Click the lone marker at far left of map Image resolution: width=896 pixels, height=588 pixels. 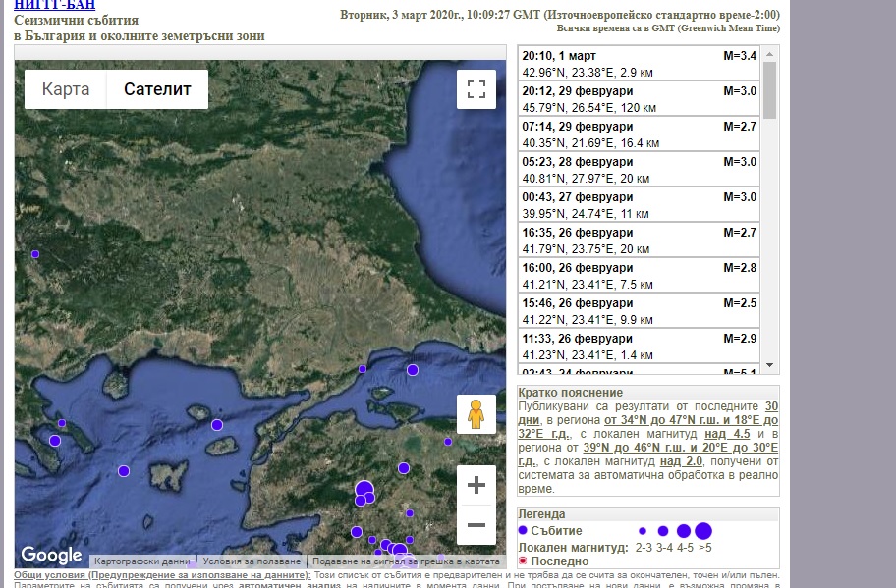coord(35,254)
